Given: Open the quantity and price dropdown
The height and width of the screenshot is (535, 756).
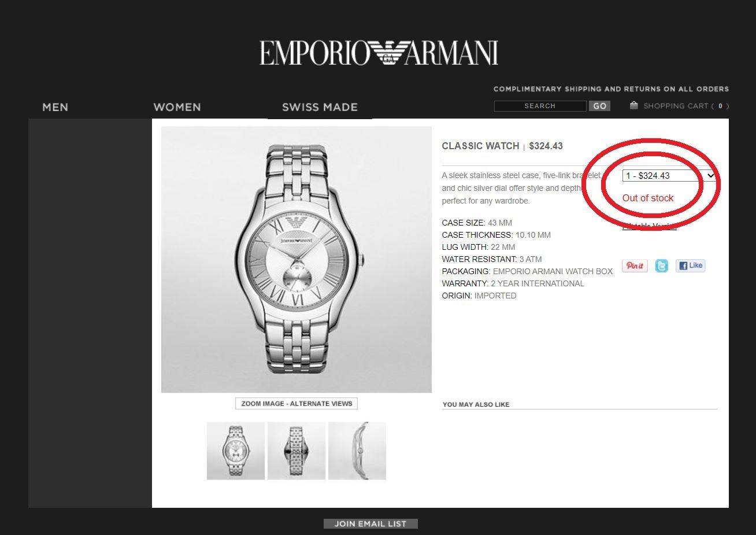Looking at the screenshot, I should (669, 176).
